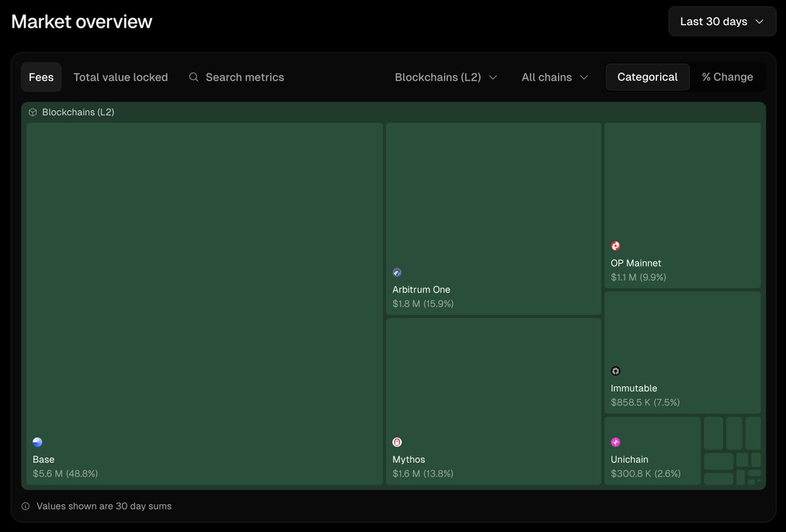Click the Unichain logo icon
The width and height of the screenshot is (786, 532).
(x=616, y=442)
